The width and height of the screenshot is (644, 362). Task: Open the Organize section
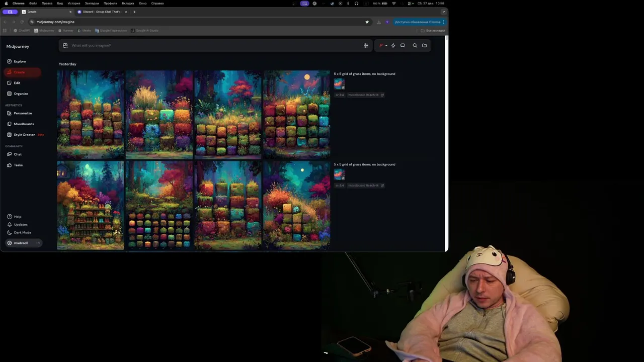(18, 94)
